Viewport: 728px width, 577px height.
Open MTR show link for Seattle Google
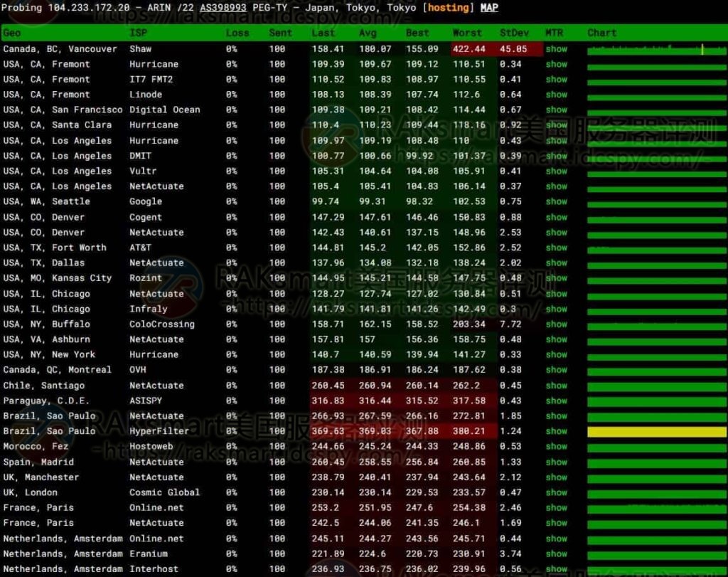[x=557, y=201]
